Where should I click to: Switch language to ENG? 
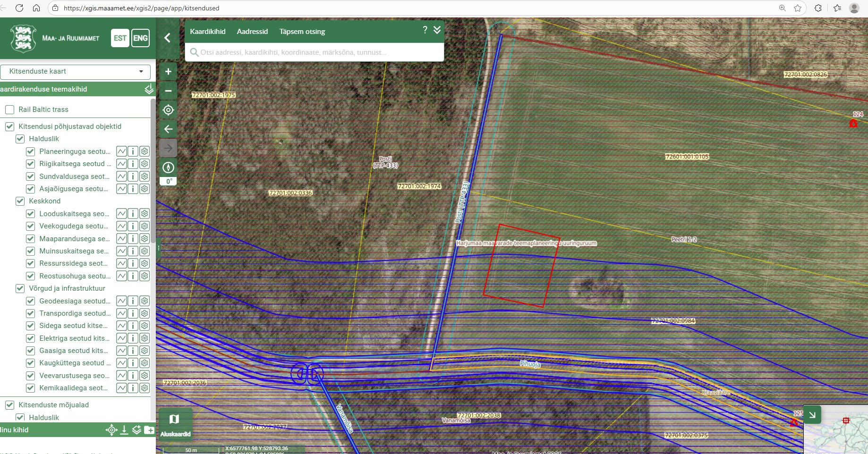(x=140, y=38)
